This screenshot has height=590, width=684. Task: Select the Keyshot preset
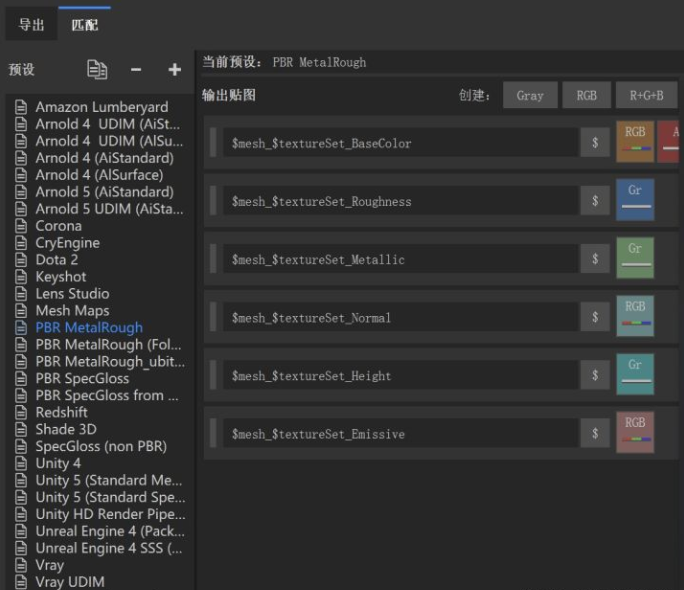pos(61,276)
